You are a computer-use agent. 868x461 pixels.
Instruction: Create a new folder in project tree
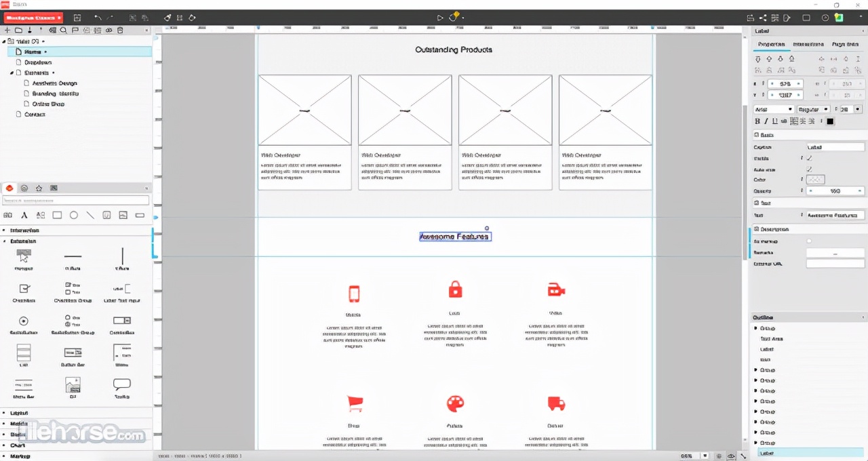[19, 31]
